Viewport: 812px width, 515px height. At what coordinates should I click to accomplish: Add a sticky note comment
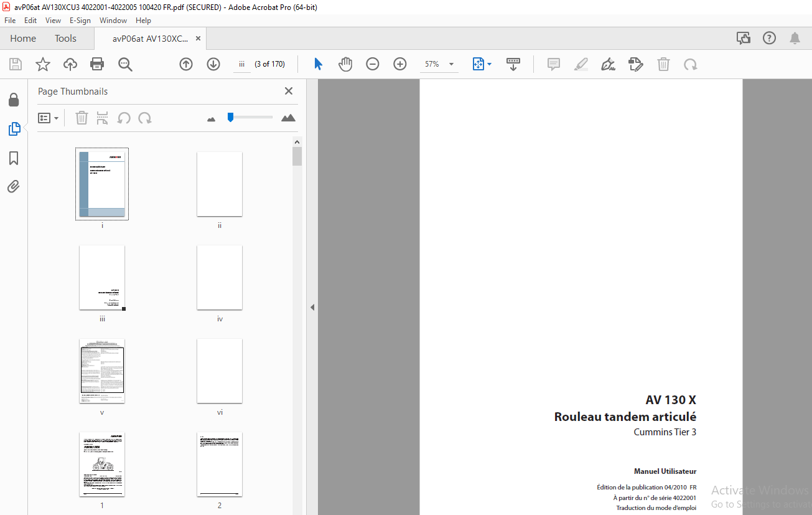point(554,64)
